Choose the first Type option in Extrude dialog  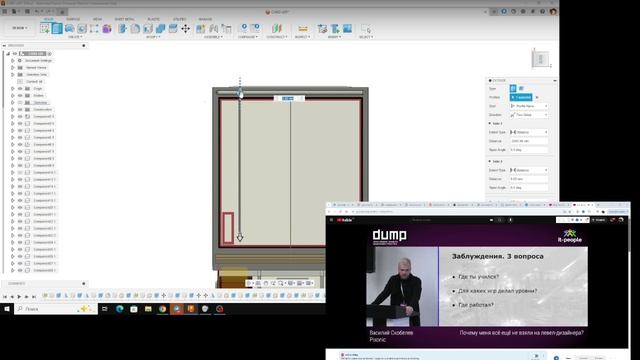point(513,88)
